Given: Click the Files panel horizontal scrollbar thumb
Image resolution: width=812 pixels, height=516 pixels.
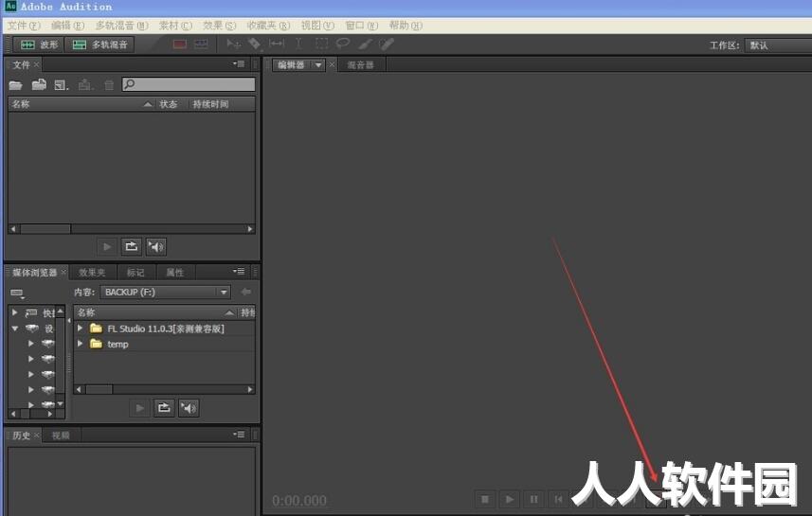Looking at the screenshot, I should coord(45,229).
